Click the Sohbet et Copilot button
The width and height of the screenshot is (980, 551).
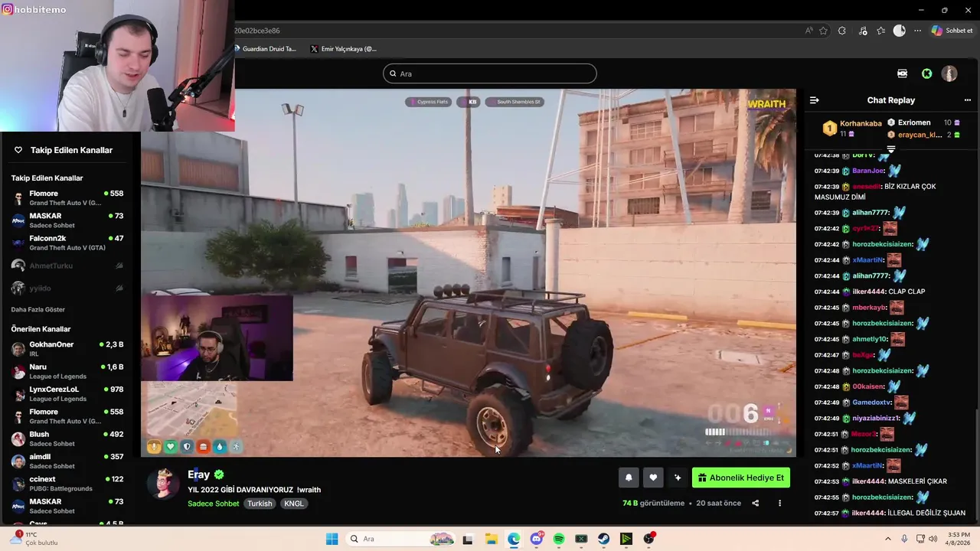pos(952,31)
